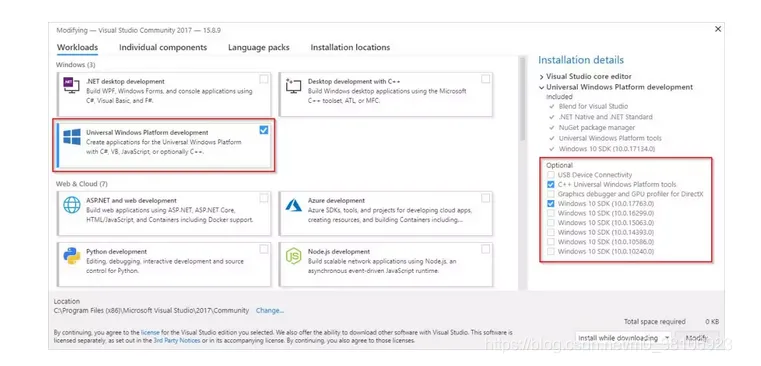The height and width of the screenshot is (366, 761).
Task: Click the Python development icon
Action: 72,256
